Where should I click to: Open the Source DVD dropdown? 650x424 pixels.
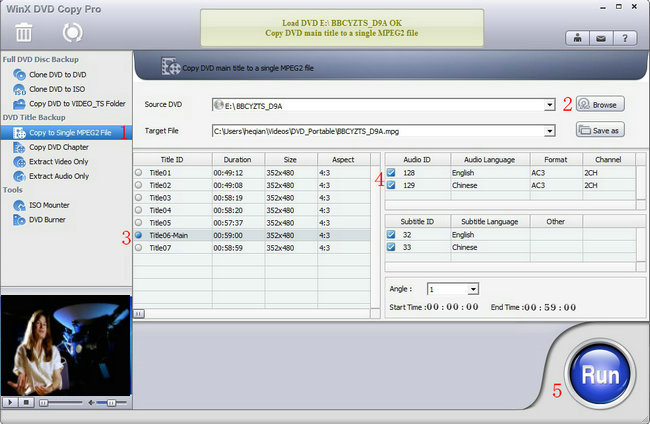[x=550, y=105]
